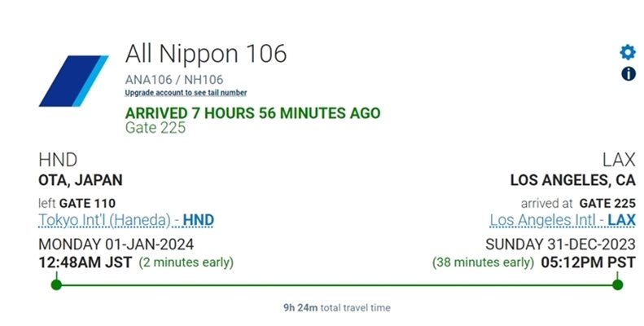
Task: Click the arrival point on flight timeline
Action: pyautogui.click(x=617, y=284)
